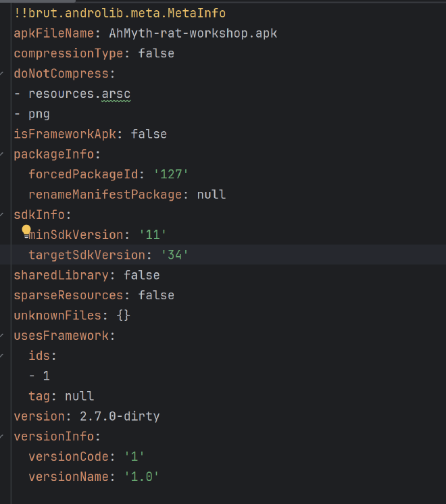
Task: Click the !!brut.androlib.meta.MetaInfo tag line
Action: (120, 14)
